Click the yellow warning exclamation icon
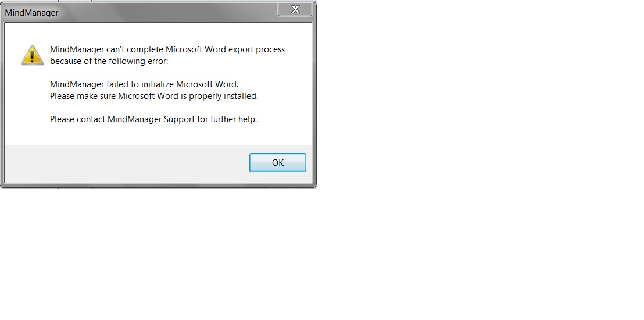Image resolution: width=644 pixels, height=320 pixels. tap(33, 55)
